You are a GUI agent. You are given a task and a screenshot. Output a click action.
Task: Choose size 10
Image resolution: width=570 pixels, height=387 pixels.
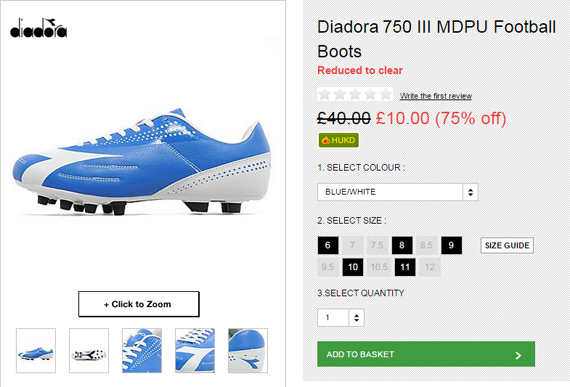pyautogui.click(x=353, y=267)
